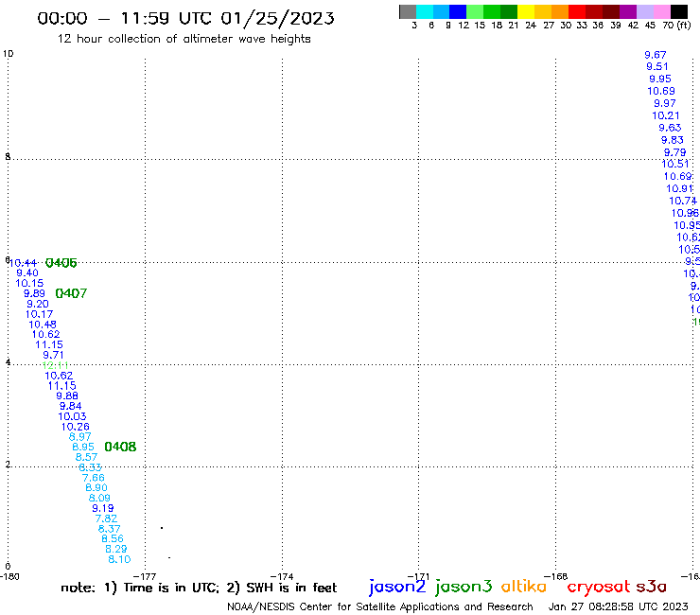The image size is (700, 615).
Task: Click the 10.15 wave height value
Action: point(29,283)
